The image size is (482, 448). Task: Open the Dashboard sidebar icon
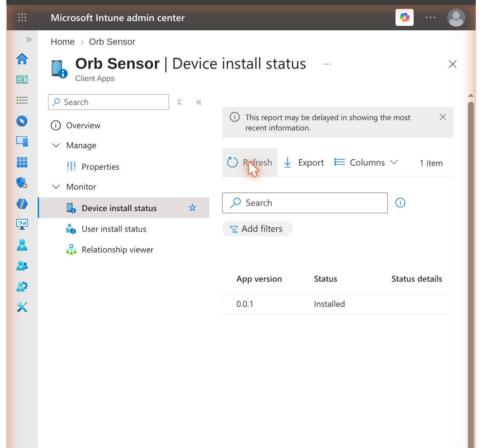coord(22,79)
